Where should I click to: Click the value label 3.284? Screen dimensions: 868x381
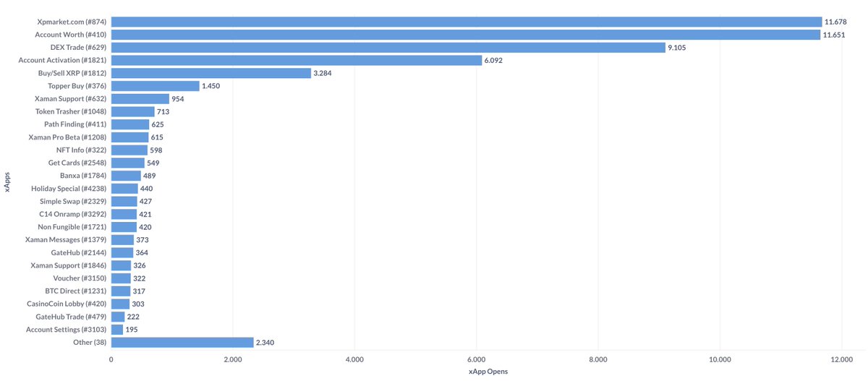click(323, 73)
